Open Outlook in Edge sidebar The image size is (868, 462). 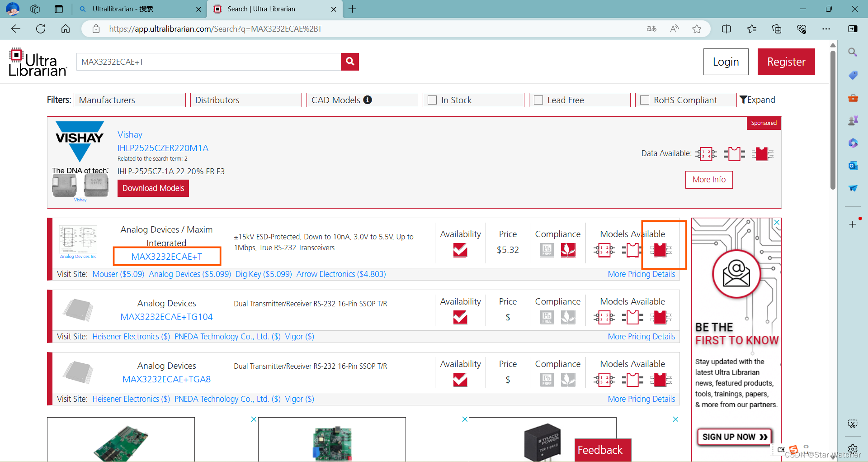(x=853, y=166)
